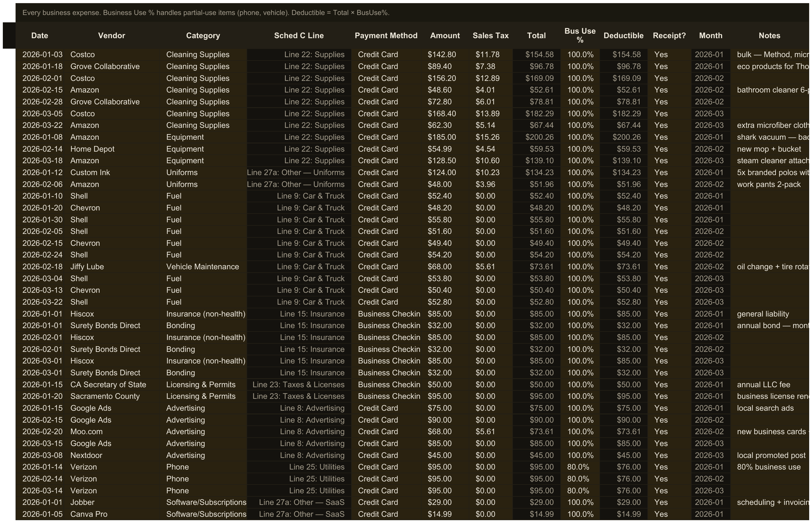Click the Total column header
Image resolution: width=812 pixels, height=523 pixels.
pos(536,36)
